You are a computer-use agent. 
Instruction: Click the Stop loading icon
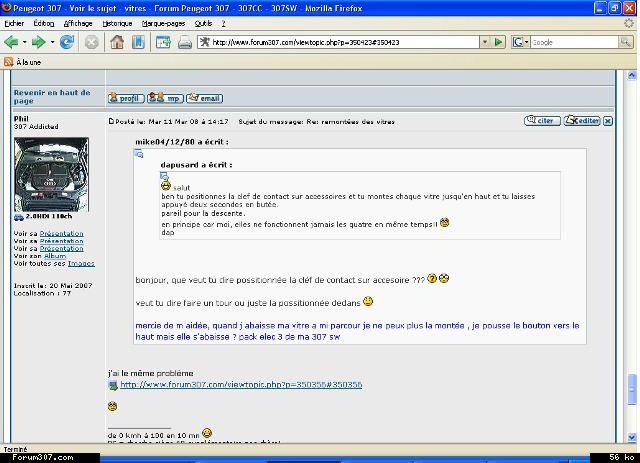(x=91, y=42)
